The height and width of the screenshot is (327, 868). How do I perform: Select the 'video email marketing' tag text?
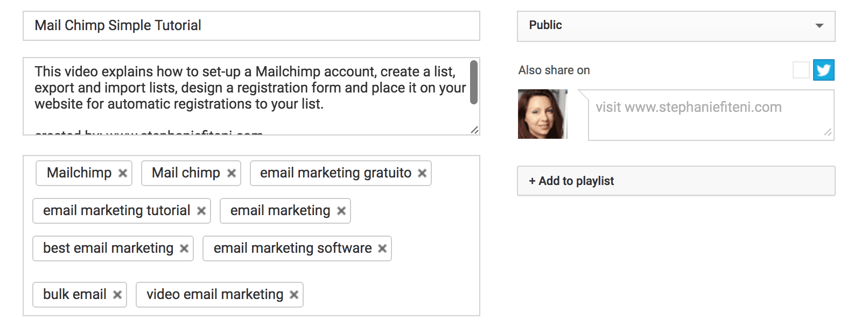pyautogui.click(x=215, y=294)
